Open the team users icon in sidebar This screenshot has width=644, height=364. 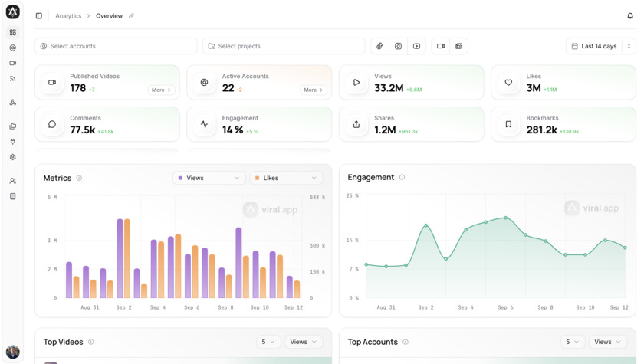pyautogui.click(x=13, y=181)
